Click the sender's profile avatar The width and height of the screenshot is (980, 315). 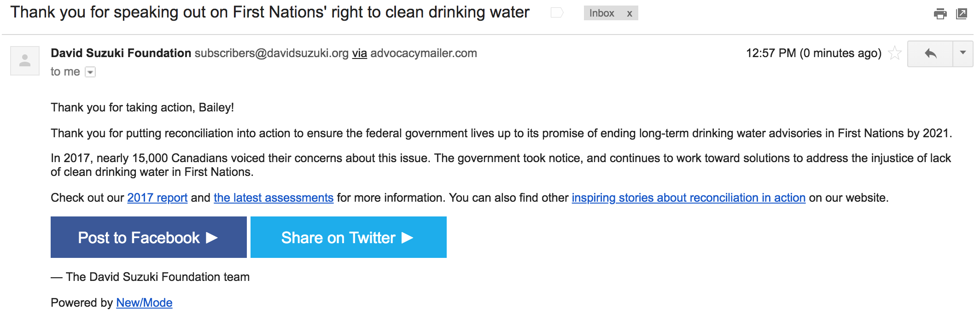25,60
